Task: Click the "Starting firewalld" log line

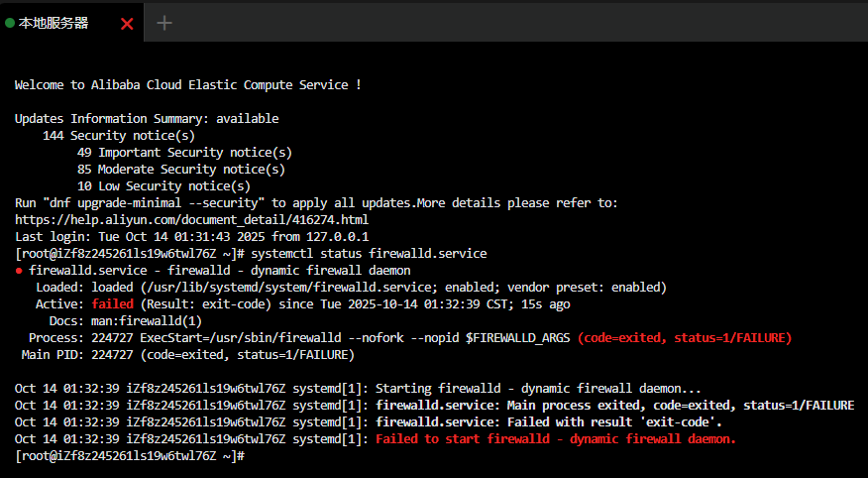Action: click(x=538, y=388)
